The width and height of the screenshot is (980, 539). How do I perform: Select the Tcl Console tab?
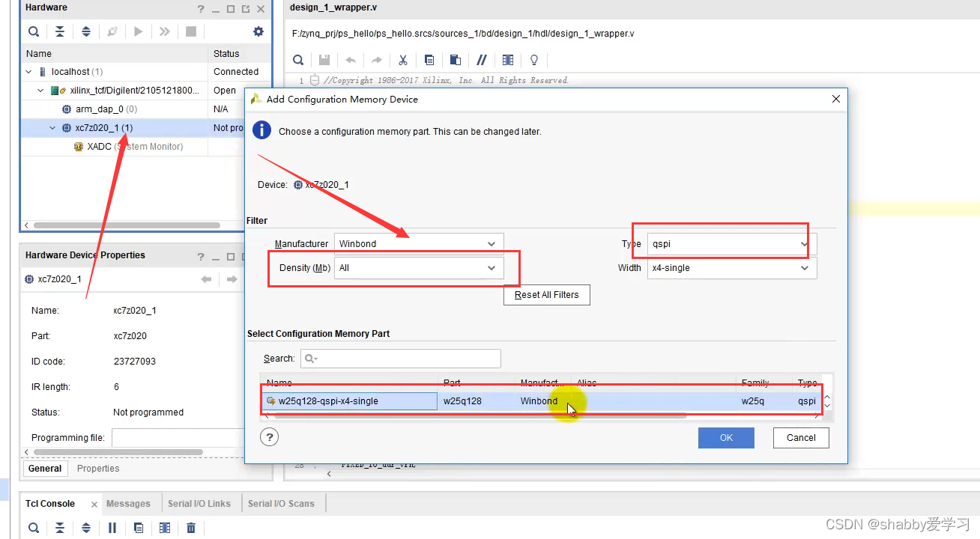pyautogui.click(x=50, y=504)
